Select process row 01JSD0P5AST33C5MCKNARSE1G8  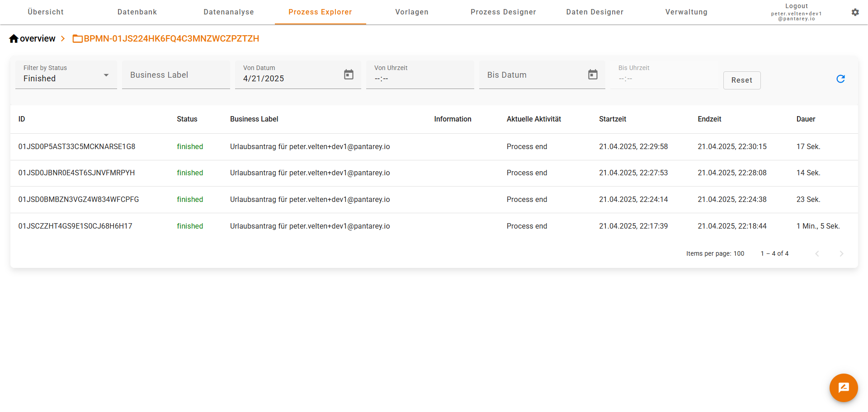(x=77, y=147)
